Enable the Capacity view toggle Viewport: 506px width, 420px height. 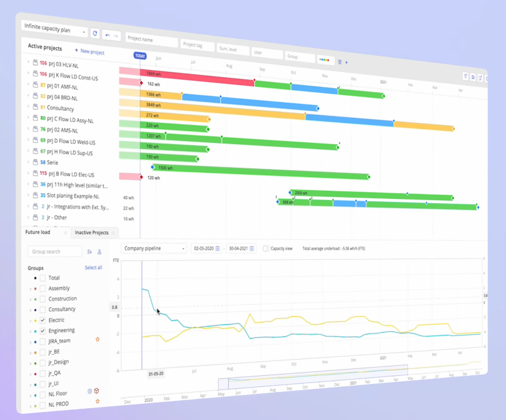[265, 249]
